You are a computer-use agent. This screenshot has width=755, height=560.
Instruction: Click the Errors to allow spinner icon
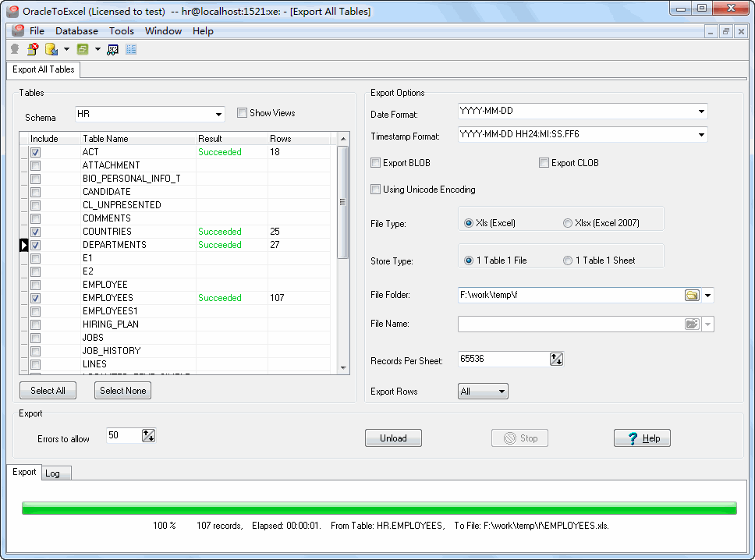point(148,436)
